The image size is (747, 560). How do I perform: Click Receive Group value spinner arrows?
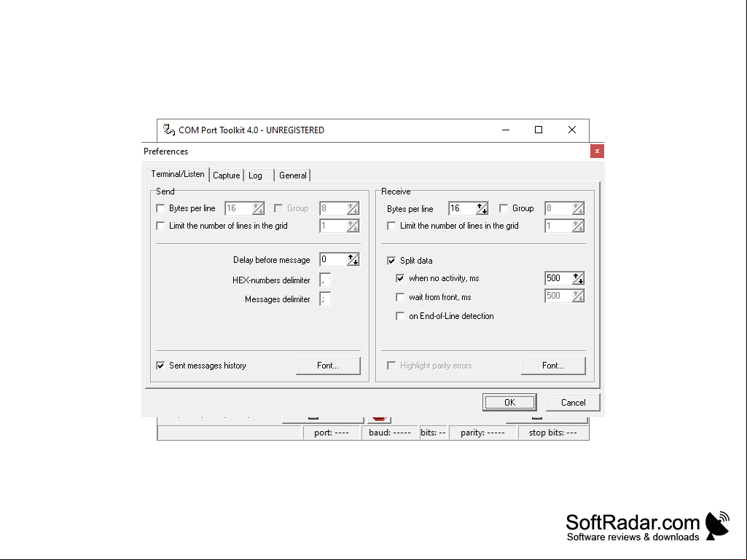579,208
